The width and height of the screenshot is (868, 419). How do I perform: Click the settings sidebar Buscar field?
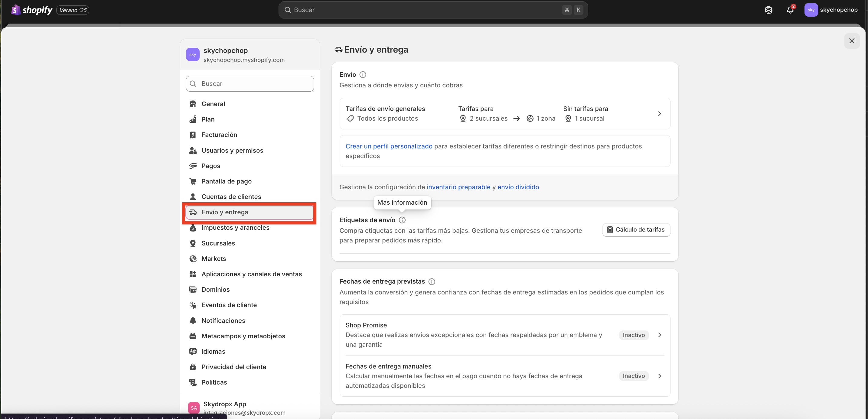click(x=250, y=83)
